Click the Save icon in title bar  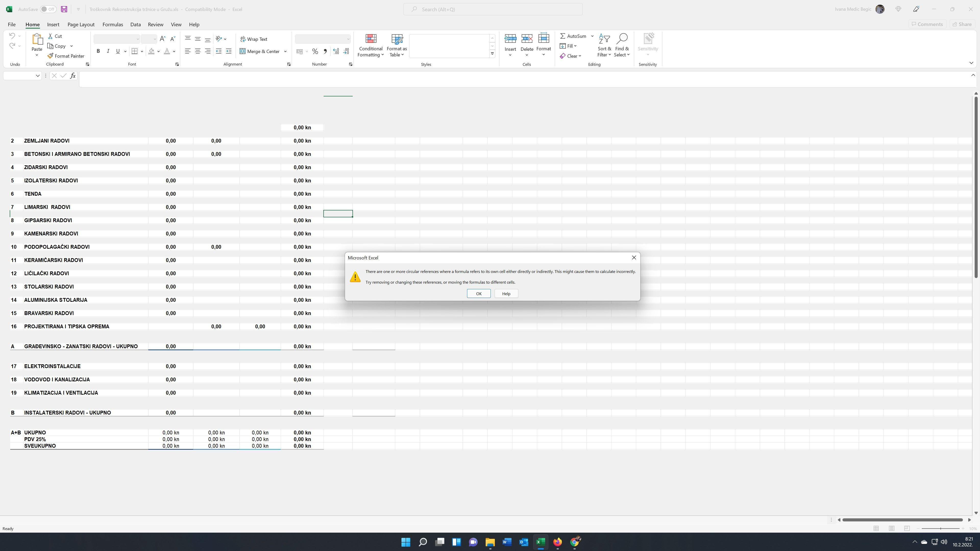64,9
